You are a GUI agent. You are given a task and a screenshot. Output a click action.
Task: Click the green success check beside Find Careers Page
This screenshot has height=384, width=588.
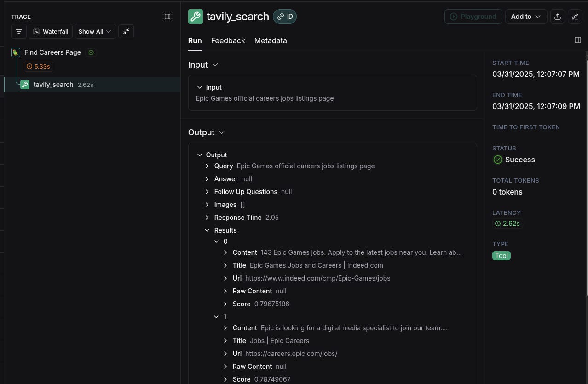click(x=91, y=52)
